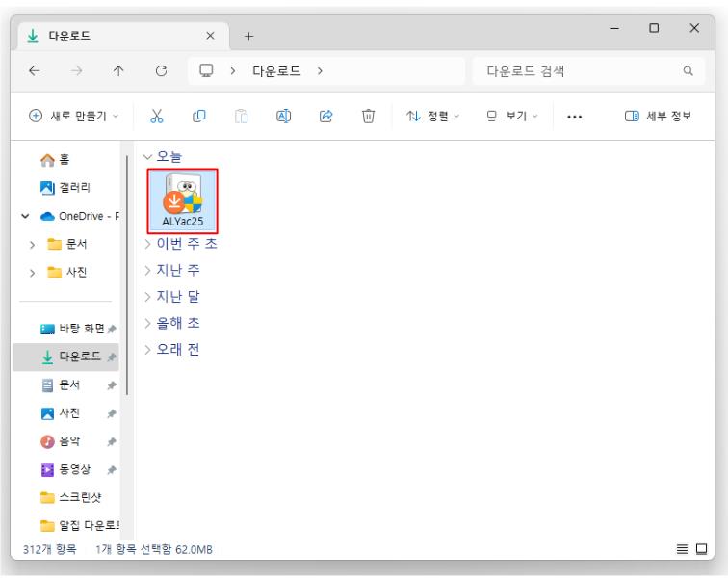Expand the OneDrive 사진 folder chevron
Screen dimensions: 728x582
[x=32, y=273]
